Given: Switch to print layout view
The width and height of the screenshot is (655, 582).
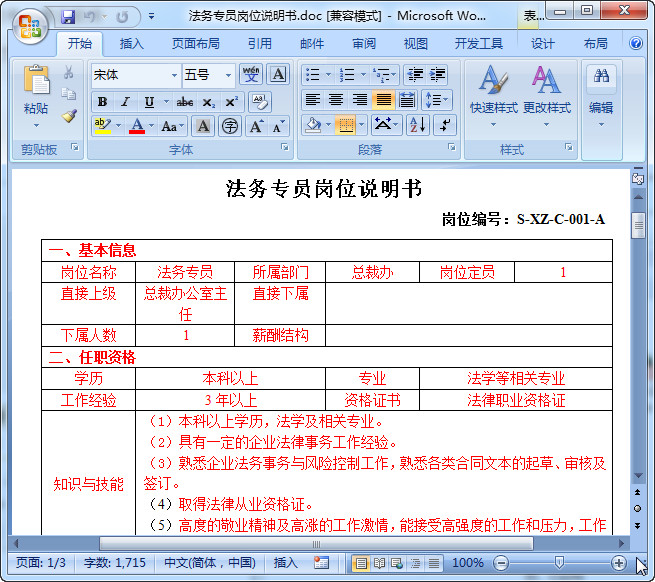Looking at the screenshot, I should 361,563.
